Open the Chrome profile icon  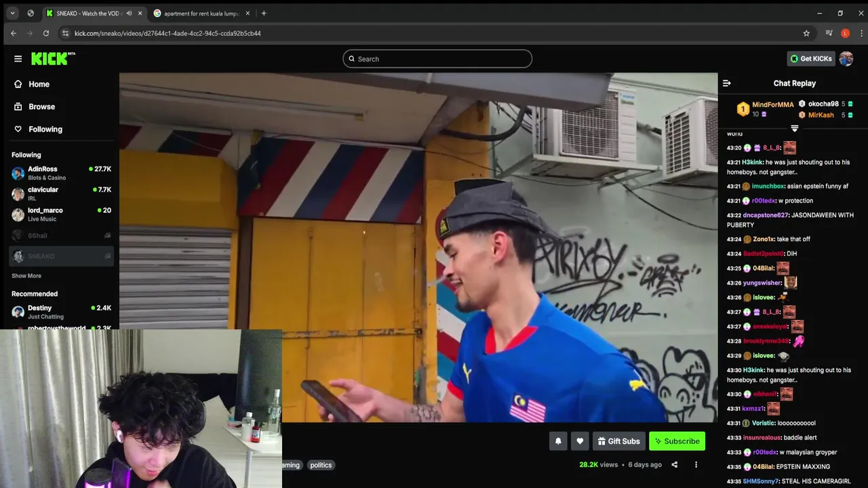click(x=845, y=33)
